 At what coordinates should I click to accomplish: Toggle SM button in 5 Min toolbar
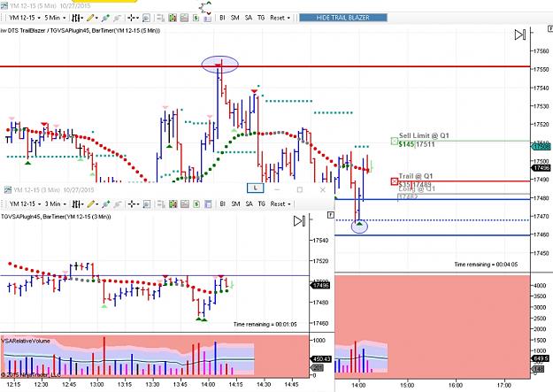point(235,18)
